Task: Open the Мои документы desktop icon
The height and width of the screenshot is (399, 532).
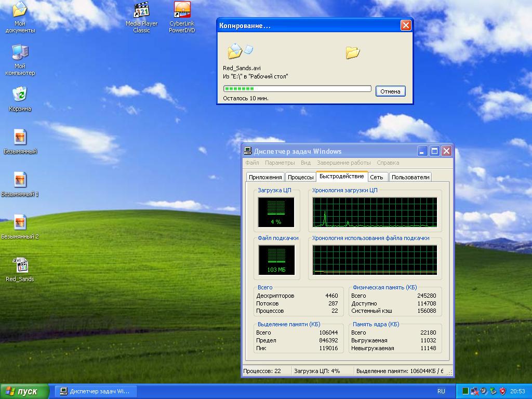Action: coord(20,17)
